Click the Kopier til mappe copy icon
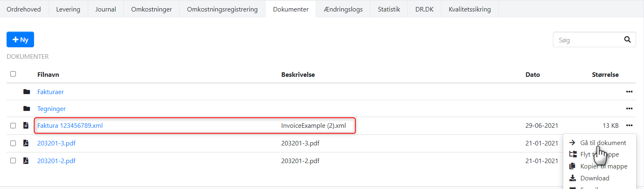This screenshot has height=189, width=644. (x=573, y=166)
